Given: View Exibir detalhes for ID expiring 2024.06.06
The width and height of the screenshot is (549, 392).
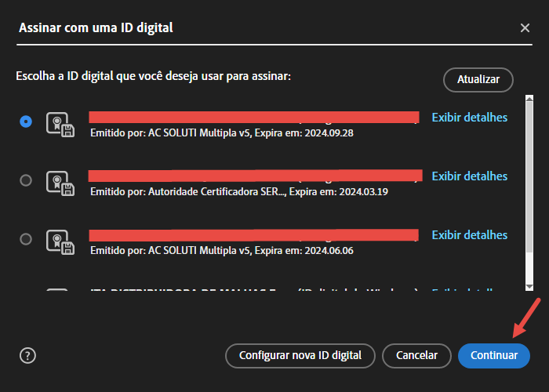Looking at the screenshot, I should point(469,235).
